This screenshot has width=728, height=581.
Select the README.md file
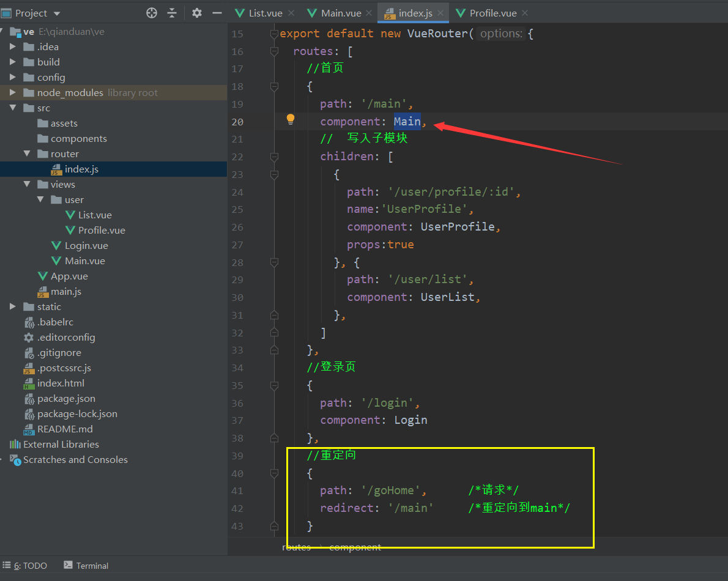pyautogui.click(x=58, y=429)
